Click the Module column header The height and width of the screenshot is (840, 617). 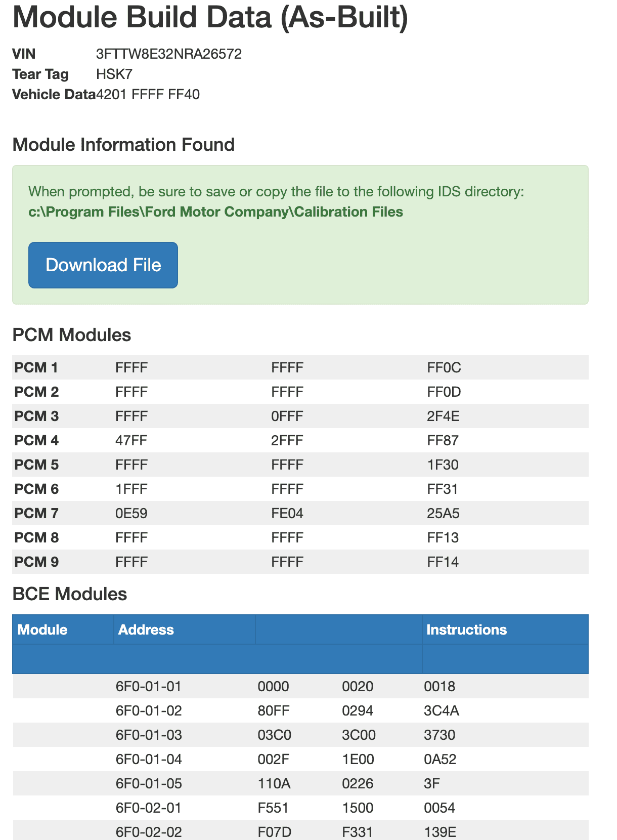click(x=42, y=629)
